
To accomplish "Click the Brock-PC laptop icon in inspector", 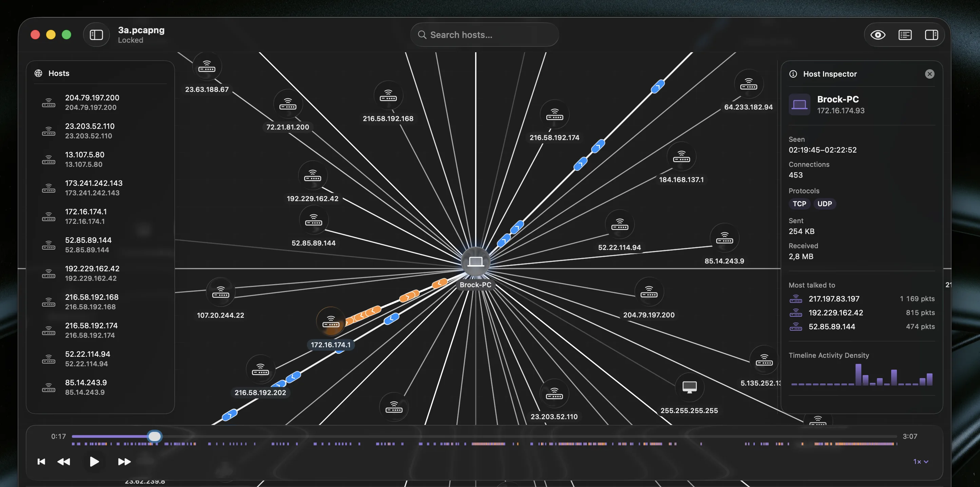I will 799,104.
